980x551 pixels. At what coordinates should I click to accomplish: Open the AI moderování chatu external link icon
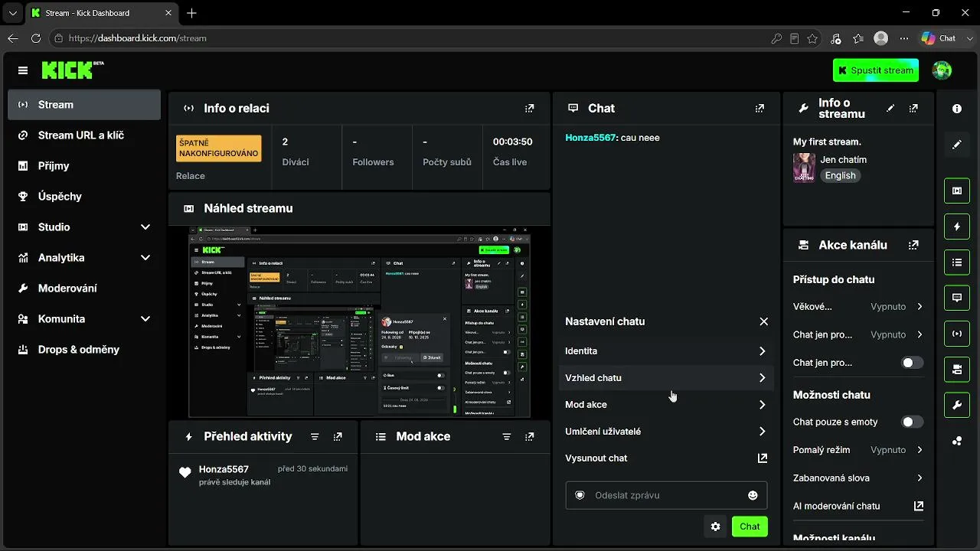tap(919, 506)
